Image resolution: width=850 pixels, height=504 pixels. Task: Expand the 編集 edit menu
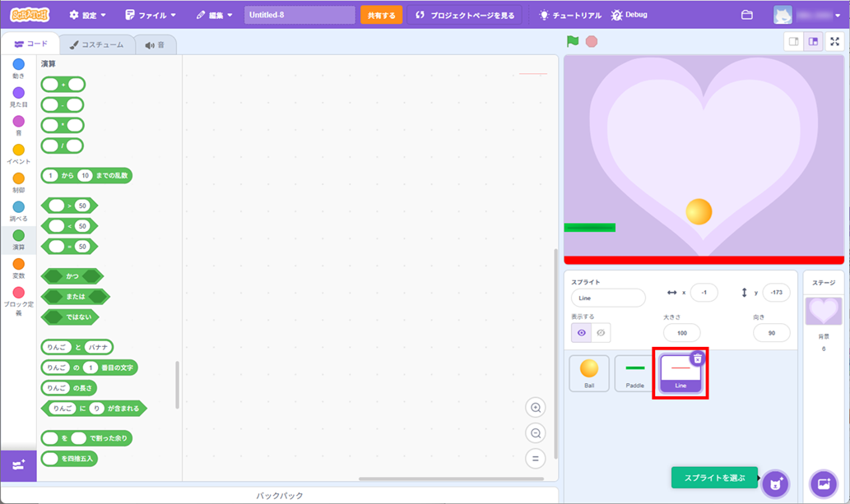pos(214,15)
